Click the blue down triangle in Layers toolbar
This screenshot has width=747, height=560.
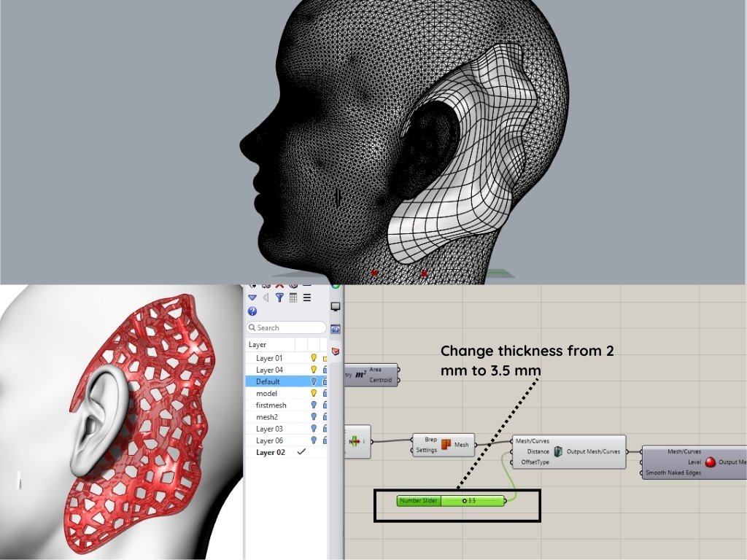coord(252,297)
